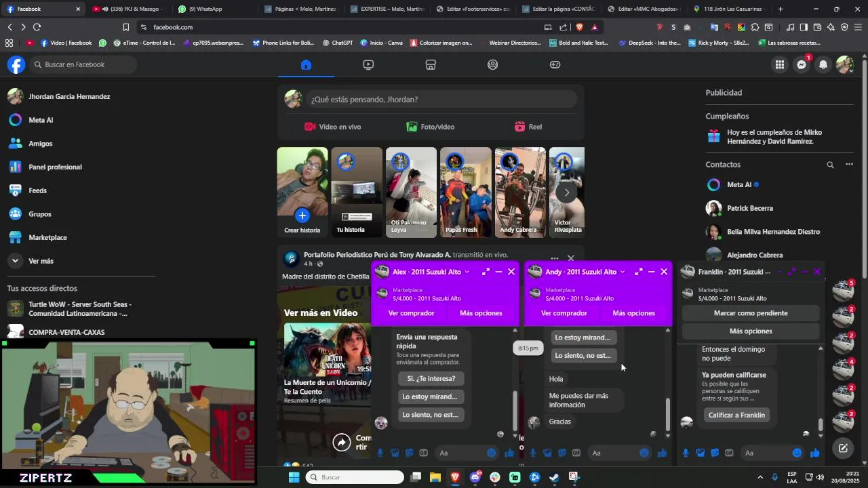Open Andy Cabrera story

(520, 192)
